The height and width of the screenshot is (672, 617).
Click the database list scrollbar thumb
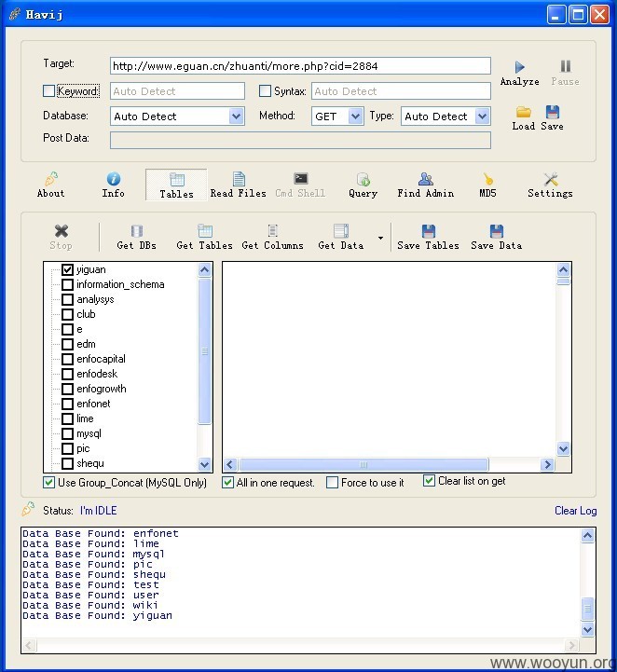click(205, 351)
